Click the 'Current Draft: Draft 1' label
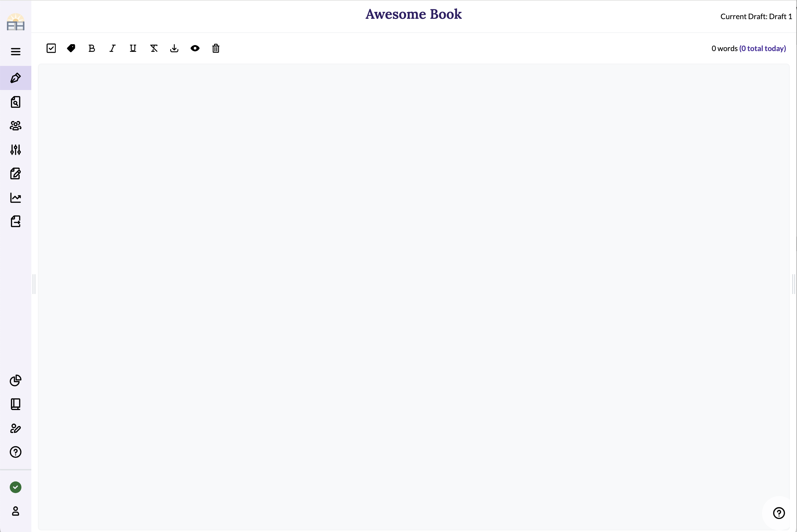797x532 pixels. pyautogui.click(x=756, y=16)
